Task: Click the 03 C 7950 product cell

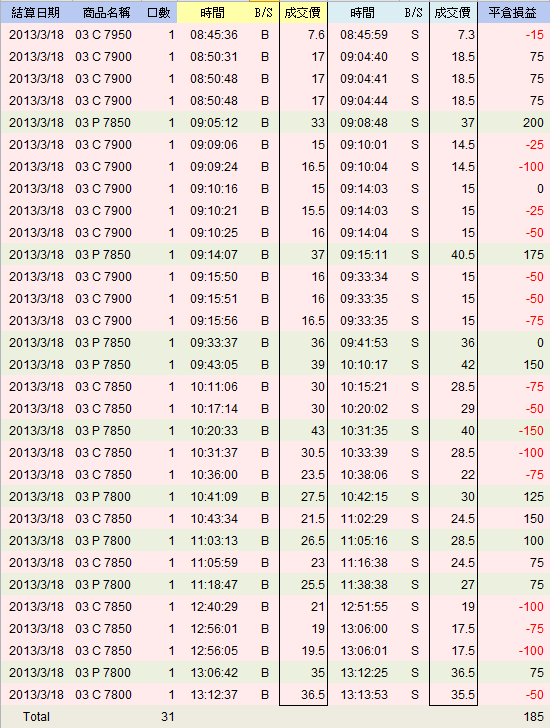Action: [103, 35]
